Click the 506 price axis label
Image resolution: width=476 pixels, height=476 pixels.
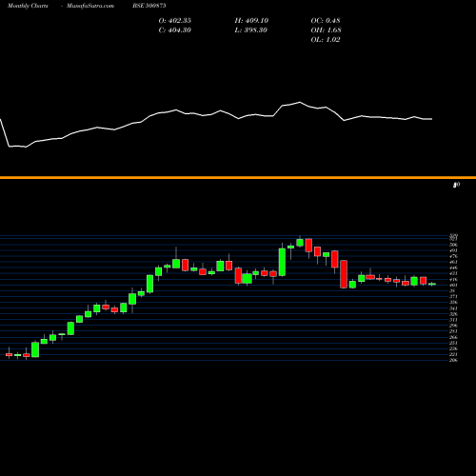[x=454, y=245]
